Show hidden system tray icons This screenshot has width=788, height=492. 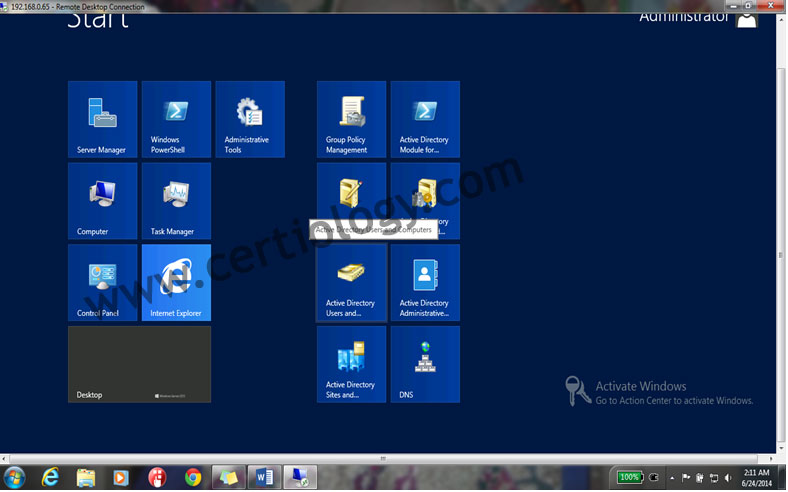672,478
